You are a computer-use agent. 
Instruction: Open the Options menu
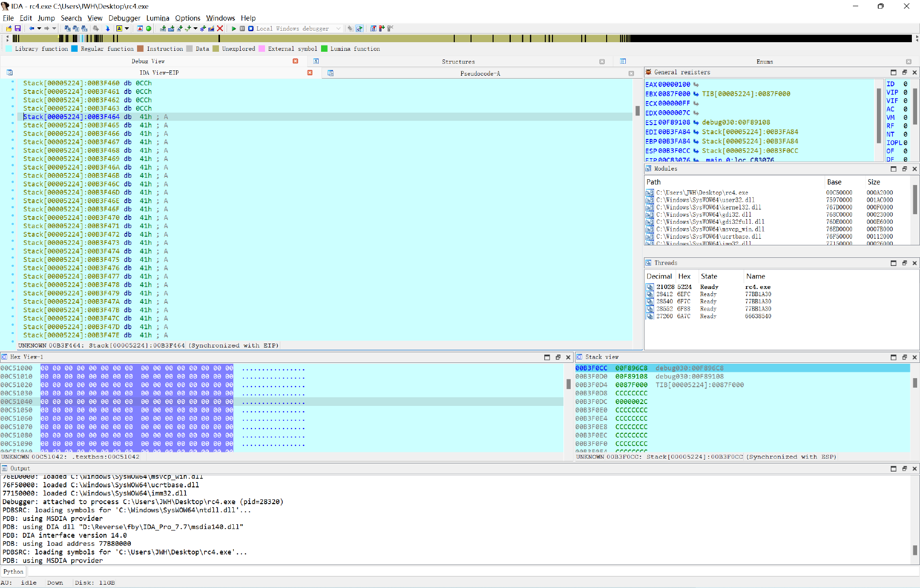[187, 18]
